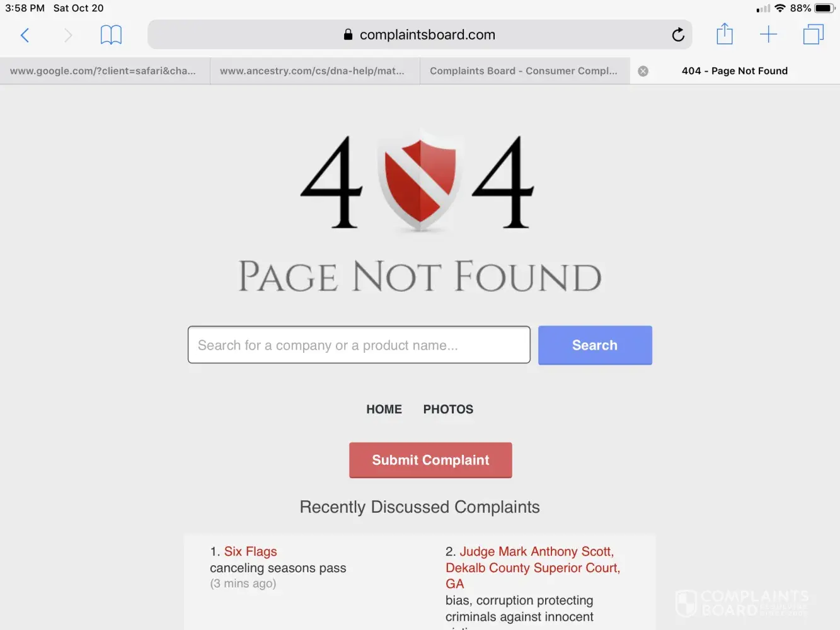840x630 pixels.
Task: Show all tabs overview icon
Action: (x=814, y=34)
